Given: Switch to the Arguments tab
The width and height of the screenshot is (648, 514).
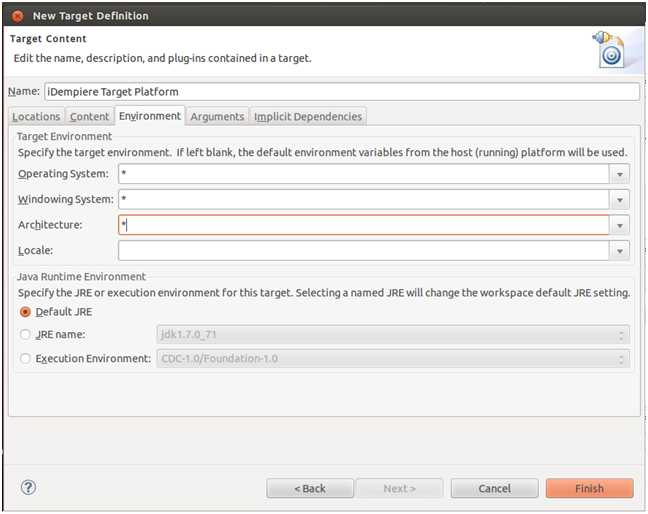Looking at the screenshot, I should pyautogui.click(x=217, y=117).
